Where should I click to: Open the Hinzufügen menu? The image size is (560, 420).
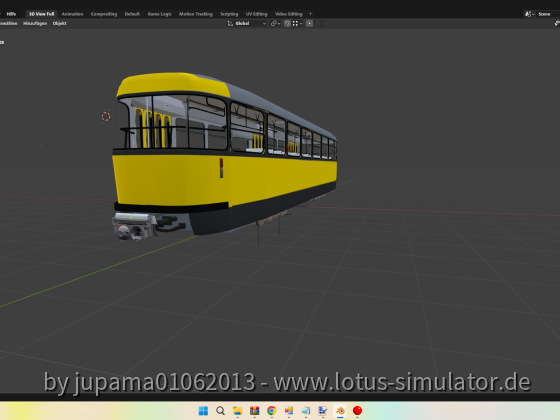pyautogui.click(x=35, y=24)
